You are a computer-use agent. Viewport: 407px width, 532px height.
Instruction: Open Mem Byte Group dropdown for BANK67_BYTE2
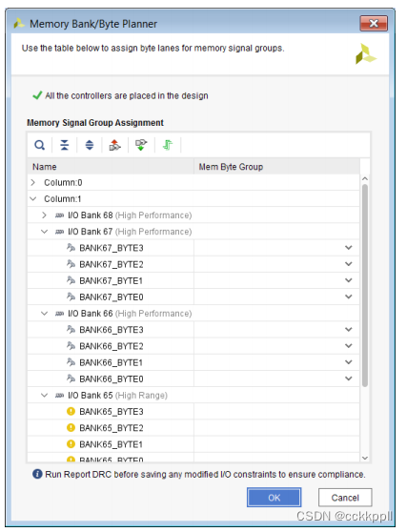(348, 264)
